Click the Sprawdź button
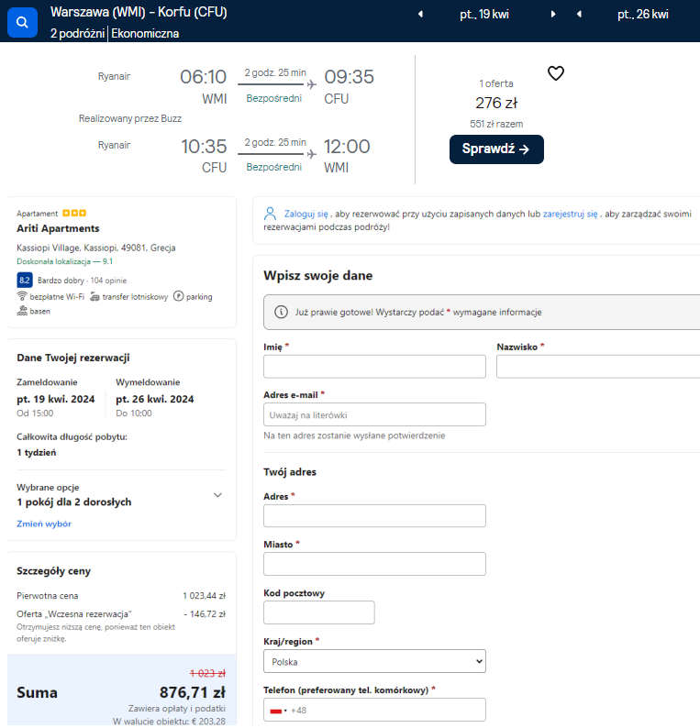Image resolution: width=700 pixels, height=728 pixels. [496, 149]
